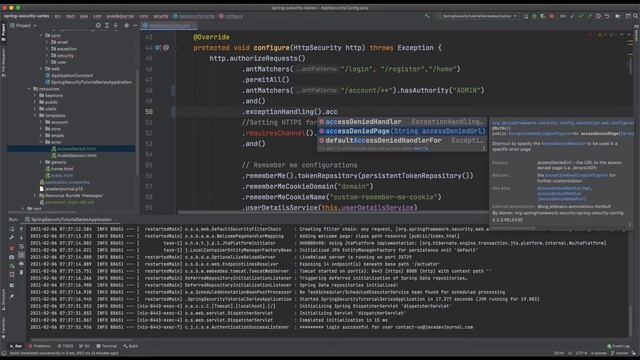Click the rerun icon in Run panel
The width and height of the screenshot is (640, 360).
(11, 229)
